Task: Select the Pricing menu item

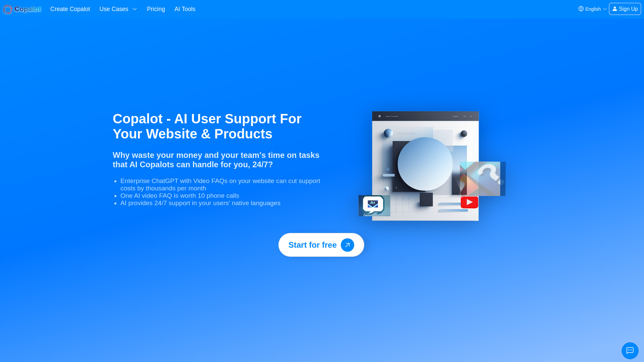Action: (x=156, y=9)
